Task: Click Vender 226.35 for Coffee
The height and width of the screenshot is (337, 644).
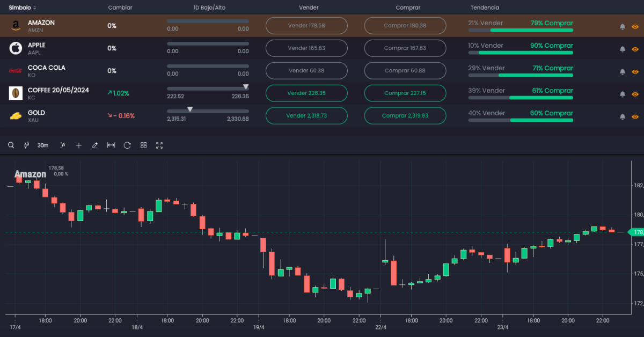Action: point(306,93)
